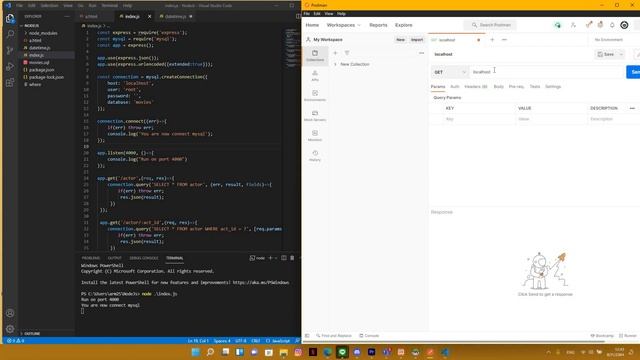Image resolution: width=640 pixels, height=360 pixels.
Task: Open request tabs more options ellipsis
Action: tap(504, 40)
